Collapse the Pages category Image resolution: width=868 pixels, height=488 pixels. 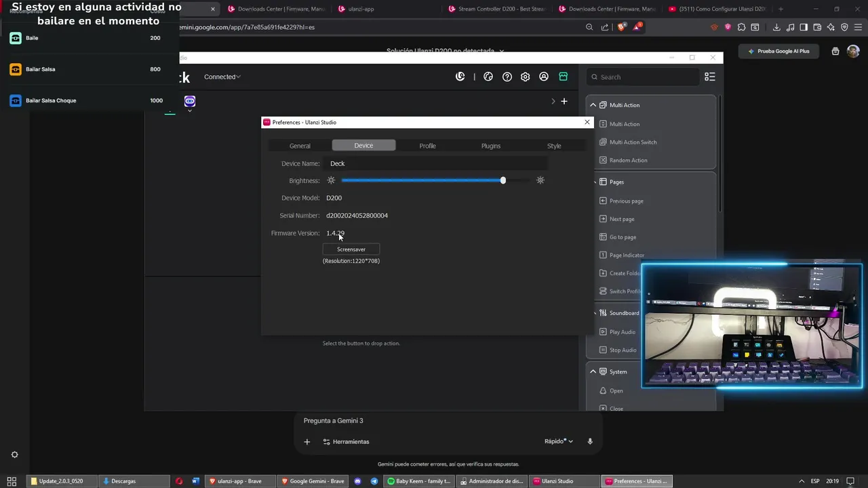click(594, 182)
